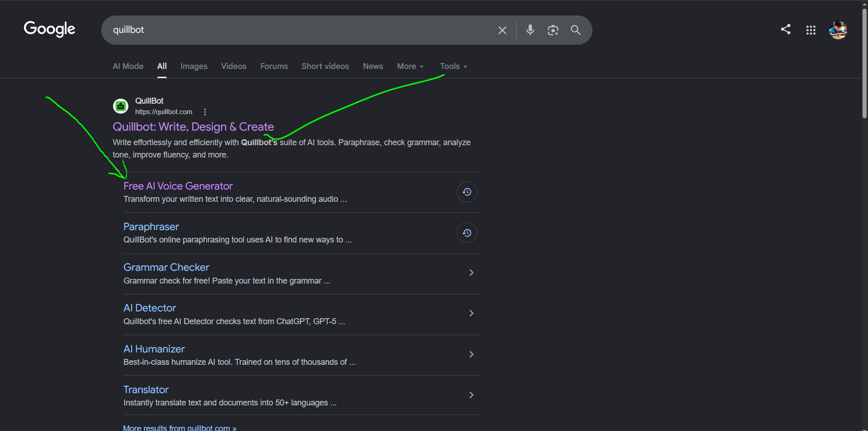This screenshot has height=431, width=868.
Task: Expand the AI Detector sitelink chevron
Action: [x=471, y=313]
